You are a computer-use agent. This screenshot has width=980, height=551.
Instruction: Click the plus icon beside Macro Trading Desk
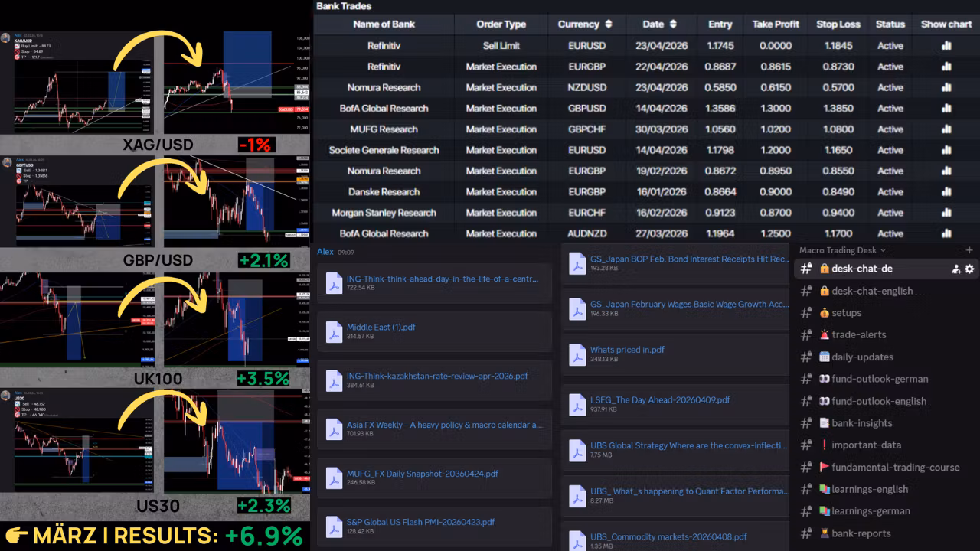(x=969, y=250)
